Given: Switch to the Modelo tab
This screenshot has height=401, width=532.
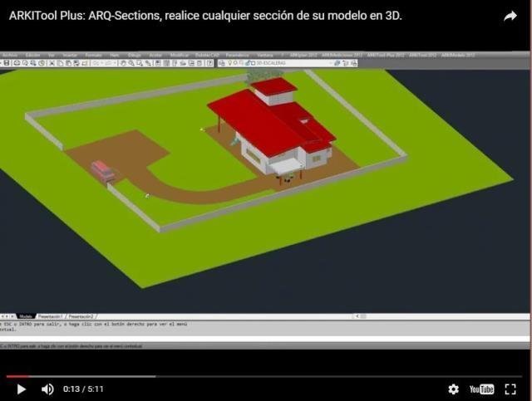Looking at the screenshot, I should [x=26, y=316].
